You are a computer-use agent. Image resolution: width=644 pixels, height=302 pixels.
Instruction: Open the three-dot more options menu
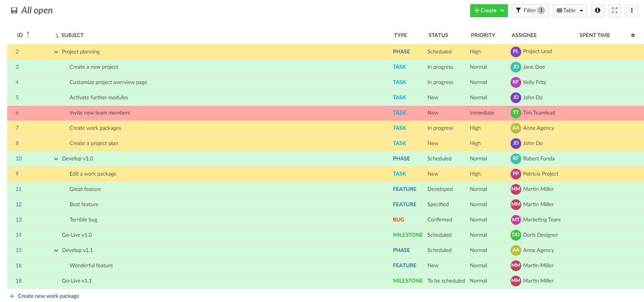point(631,11)
